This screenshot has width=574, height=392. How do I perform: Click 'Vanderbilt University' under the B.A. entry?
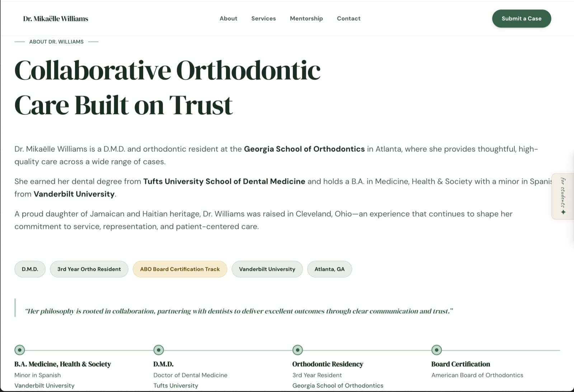44,386
